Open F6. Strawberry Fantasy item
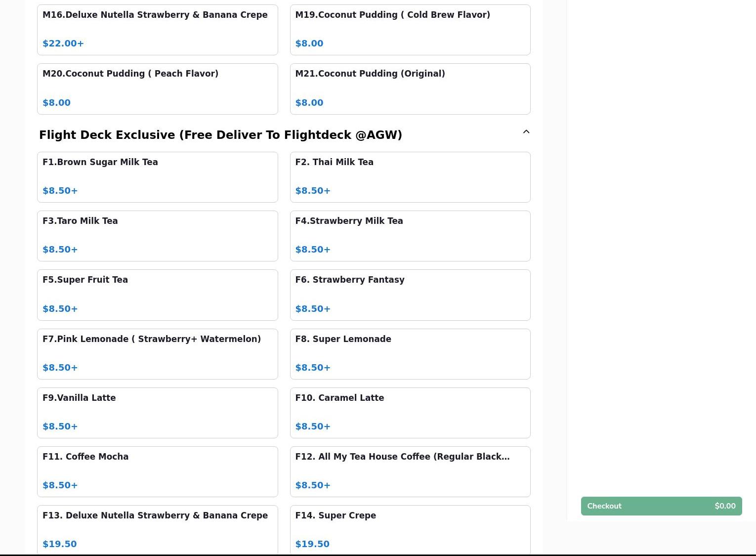Screen dimensions: 756x556 click(x=410, y=295)
